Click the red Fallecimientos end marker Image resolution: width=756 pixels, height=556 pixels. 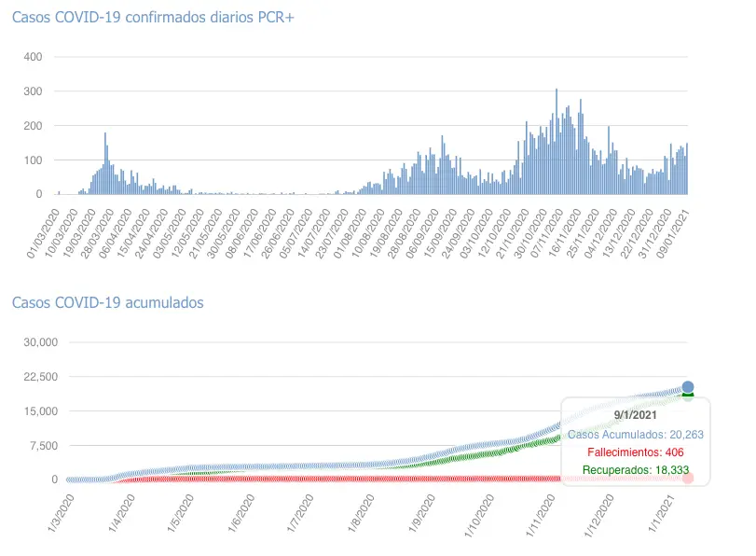(687, 478)
